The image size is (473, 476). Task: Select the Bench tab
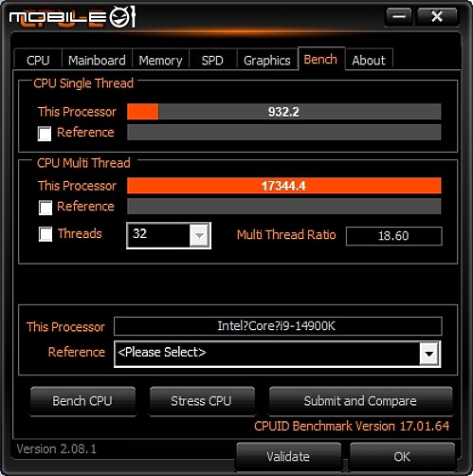320,59
